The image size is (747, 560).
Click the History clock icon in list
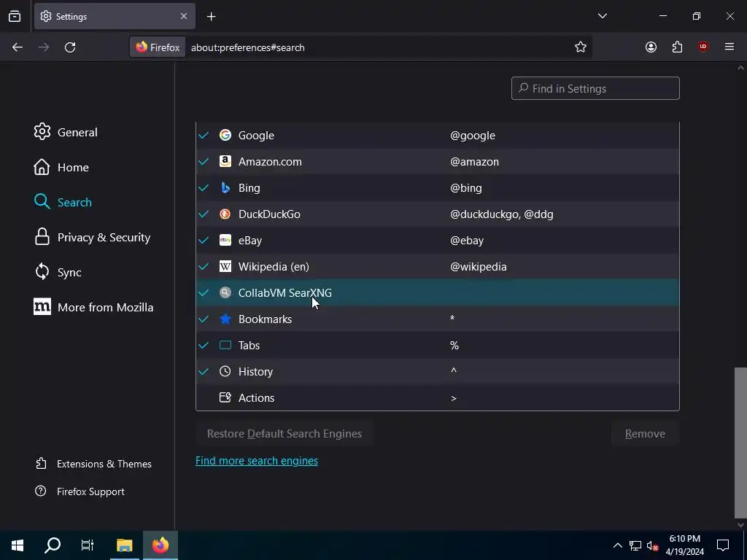tap(225, 371)
